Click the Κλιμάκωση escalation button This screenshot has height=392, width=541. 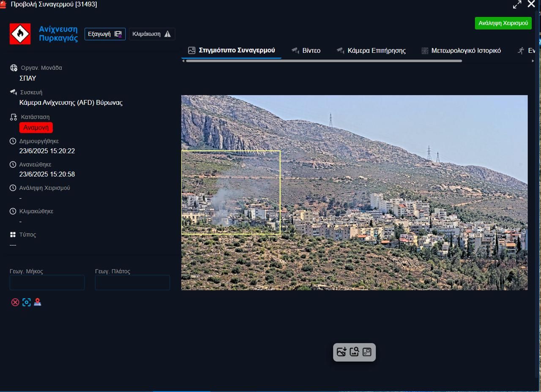[152, 34]
